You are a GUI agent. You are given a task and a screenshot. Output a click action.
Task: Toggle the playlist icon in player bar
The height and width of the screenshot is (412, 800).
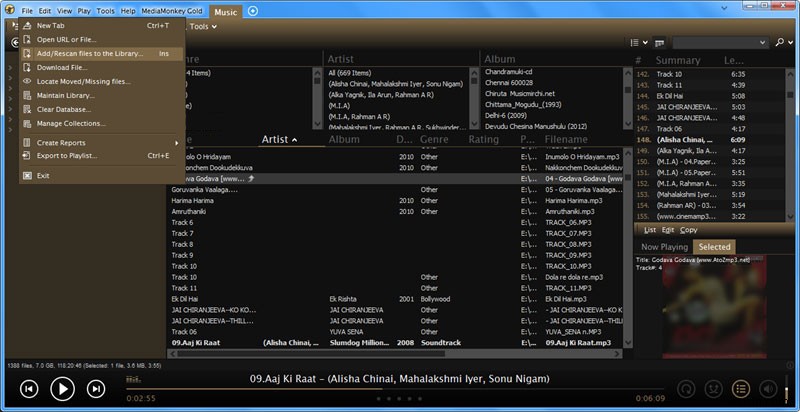tap(741, 388)
